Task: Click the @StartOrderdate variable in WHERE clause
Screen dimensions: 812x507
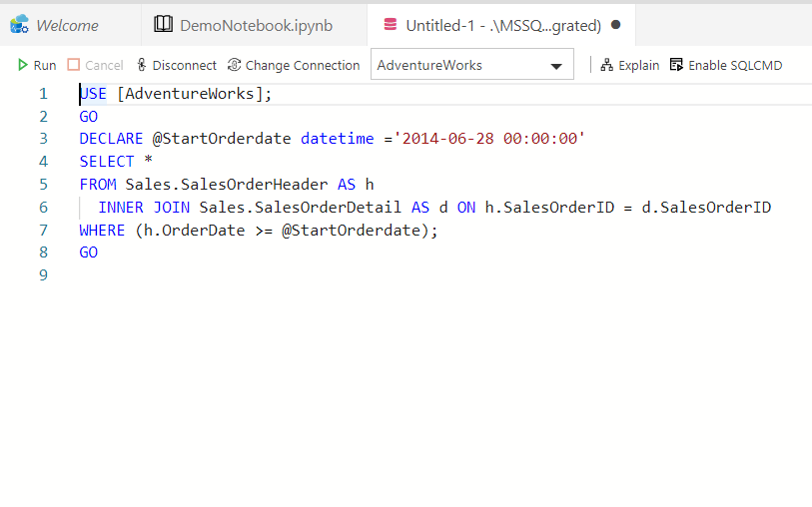Action: point(354,231)
